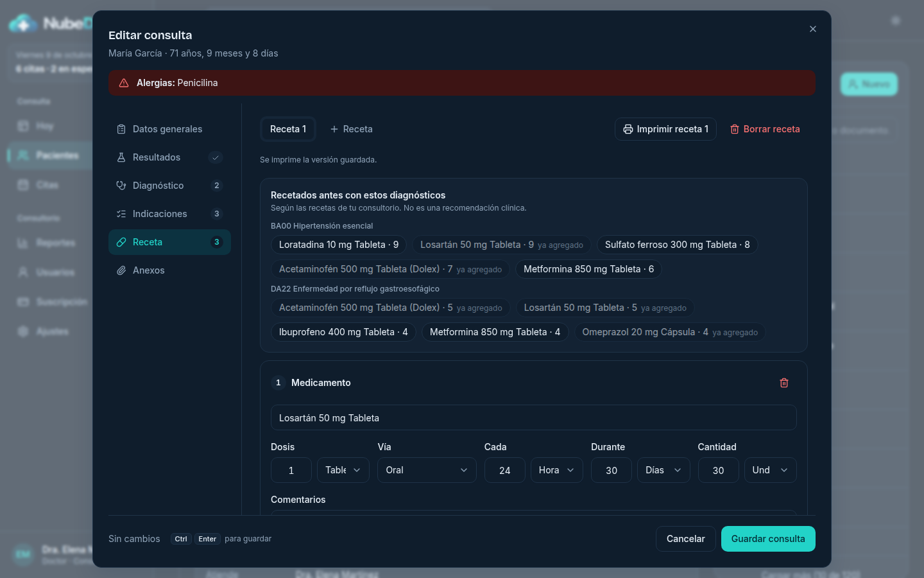
Task: Add Sulfato ferroso 300 mg Tableta suggestion
Action: pyautogui.click(x=678, y=245)
